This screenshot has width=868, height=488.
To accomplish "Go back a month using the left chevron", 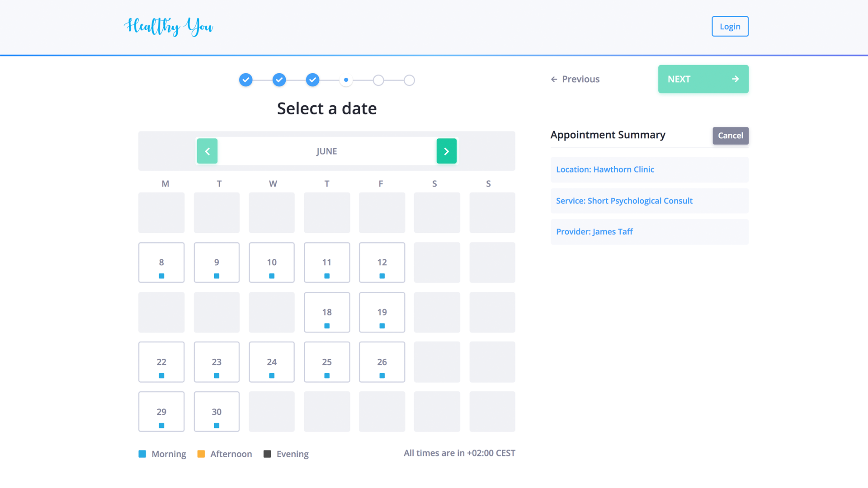I will click(x=207, y=151).
